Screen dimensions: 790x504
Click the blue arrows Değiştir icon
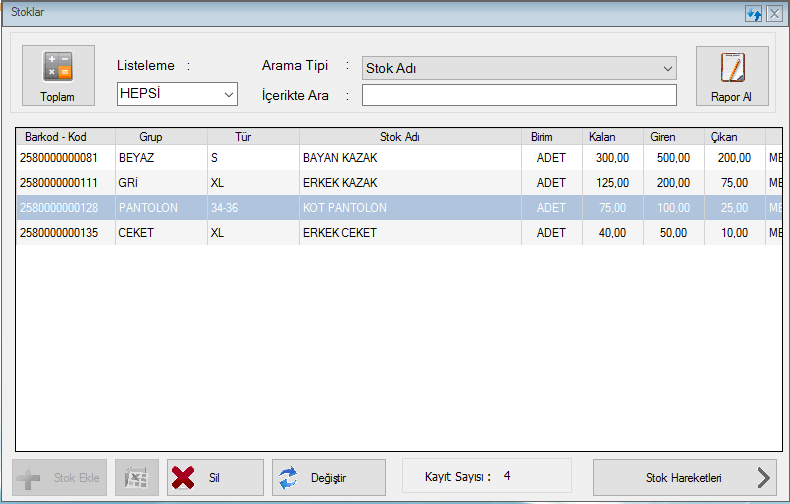tap(288, 478)
